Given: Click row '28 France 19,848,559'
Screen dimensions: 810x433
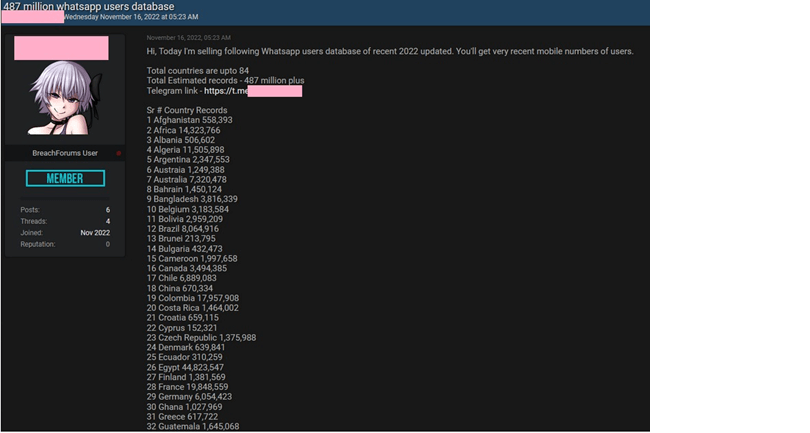Looking at the screenshot, I should (x=187, y=387).
